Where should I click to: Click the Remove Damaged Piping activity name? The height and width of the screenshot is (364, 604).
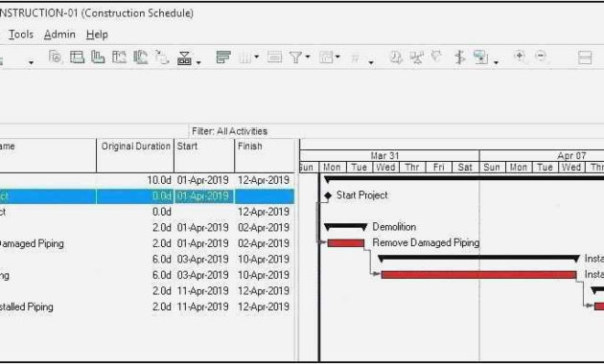32,244
